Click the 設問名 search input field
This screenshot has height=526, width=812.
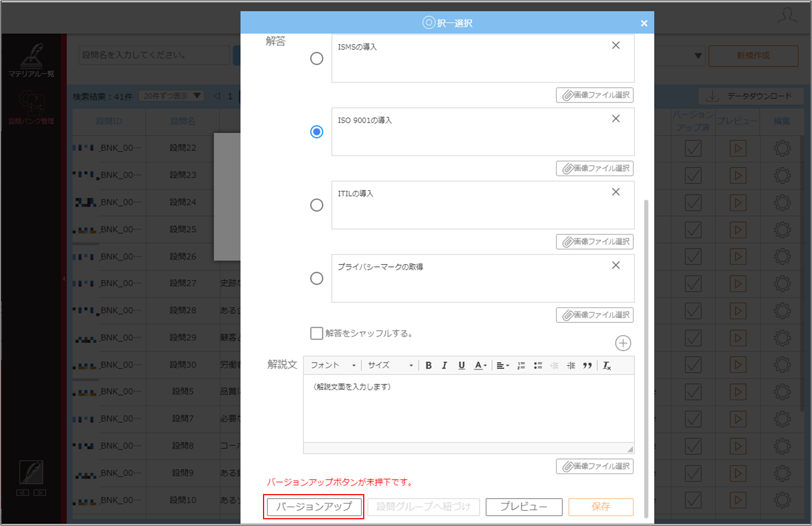(154, 55)
